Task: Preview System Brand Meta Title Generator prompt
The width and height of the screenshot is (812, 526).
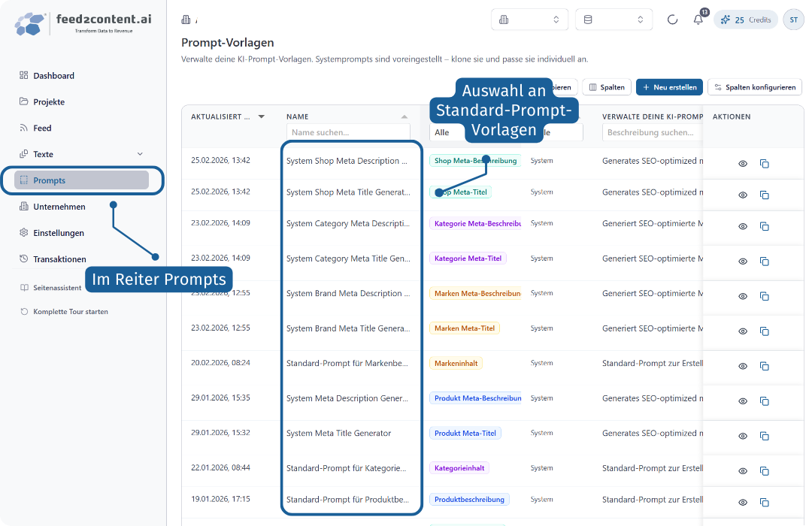Action: pos(743,331)
